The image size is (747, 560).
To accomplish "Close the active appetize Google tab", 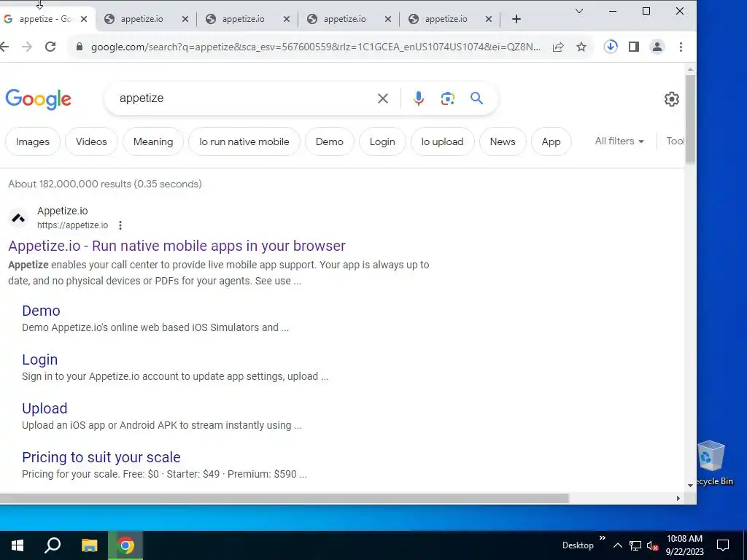I will [84, 19].
